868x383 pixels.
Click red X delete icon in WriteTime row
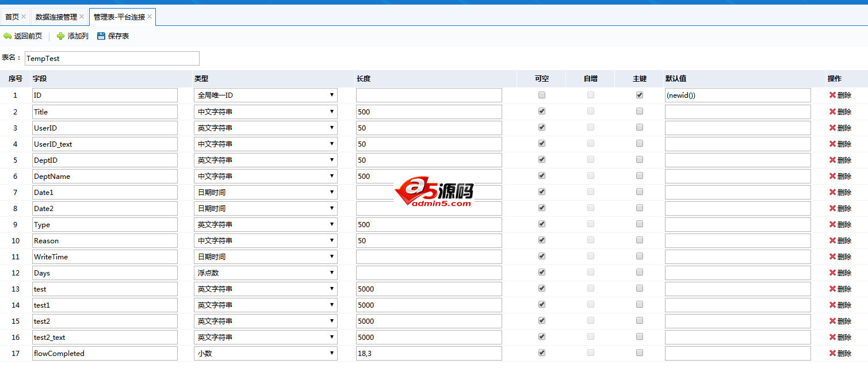tap(832, 256)
